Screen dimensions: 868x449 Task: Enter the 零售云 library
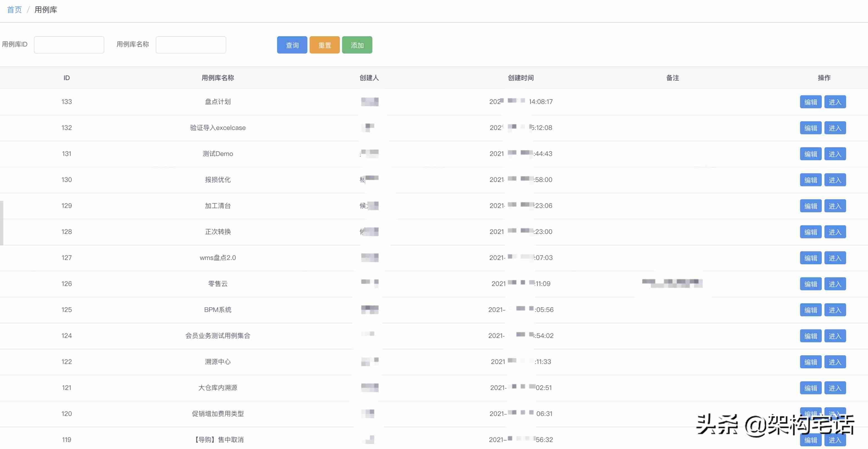(x=835, y=284)
